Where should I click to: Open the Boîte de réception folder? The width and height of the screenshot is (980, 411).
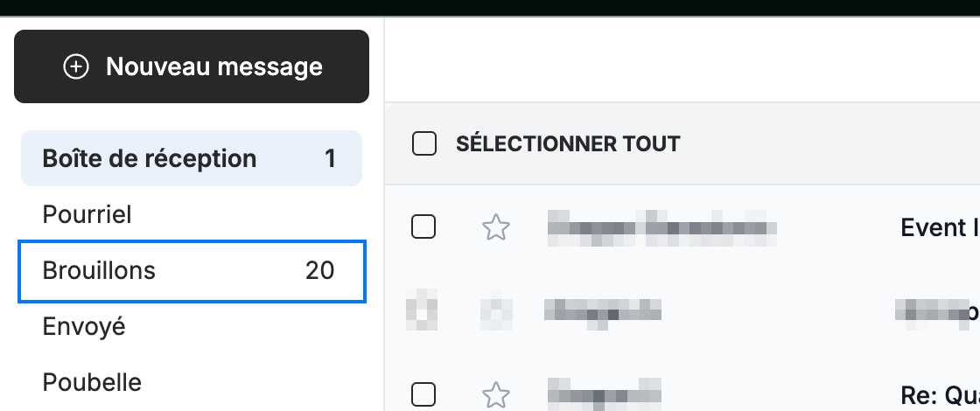click(x=192, y=158)
